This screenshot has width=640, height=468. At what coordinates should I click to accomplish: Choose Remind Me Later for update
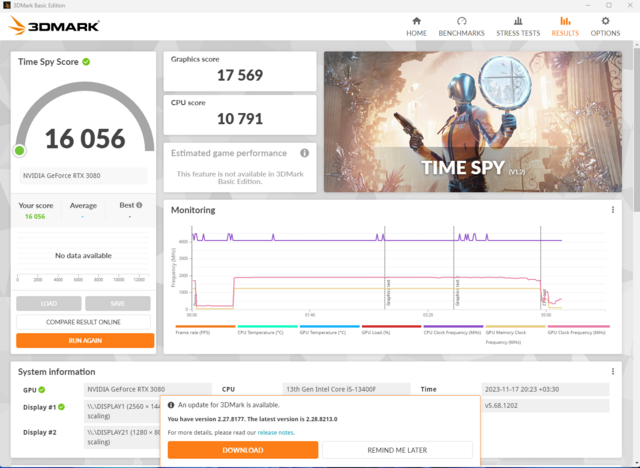[x=397, y=450]
